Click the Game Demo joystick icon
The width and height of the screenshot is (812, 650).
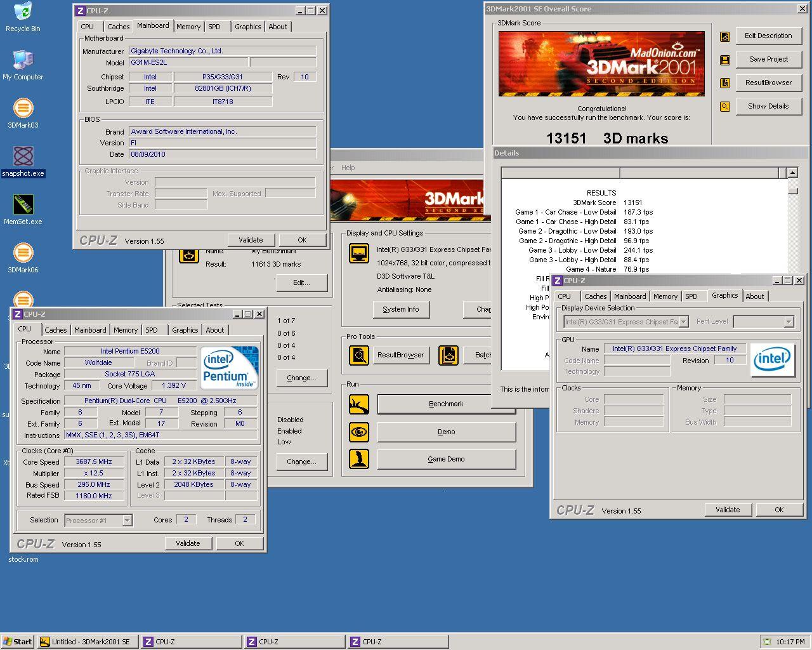pos(359,459)
